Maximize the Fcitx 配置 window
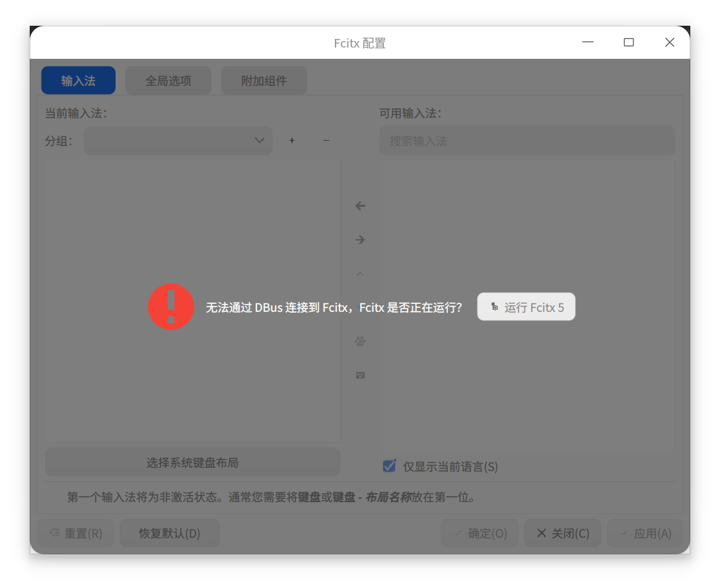Screen dimensions: 720x588 click(x=629, y=42)
